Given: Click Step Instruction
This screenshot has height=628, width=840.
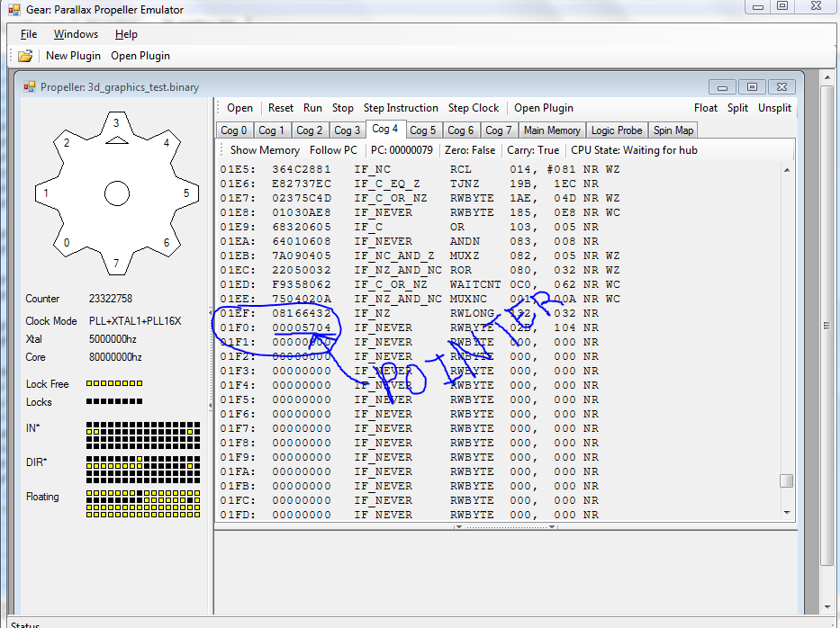Looking at the screenshot, I should coord(401,108).
